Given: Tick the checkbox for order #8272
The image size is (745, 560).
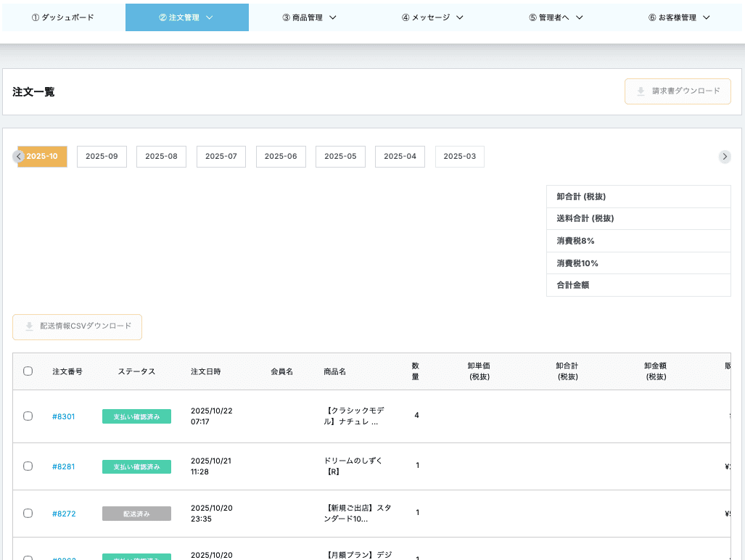Looking at the screenshot, I should tap(28, 514).
